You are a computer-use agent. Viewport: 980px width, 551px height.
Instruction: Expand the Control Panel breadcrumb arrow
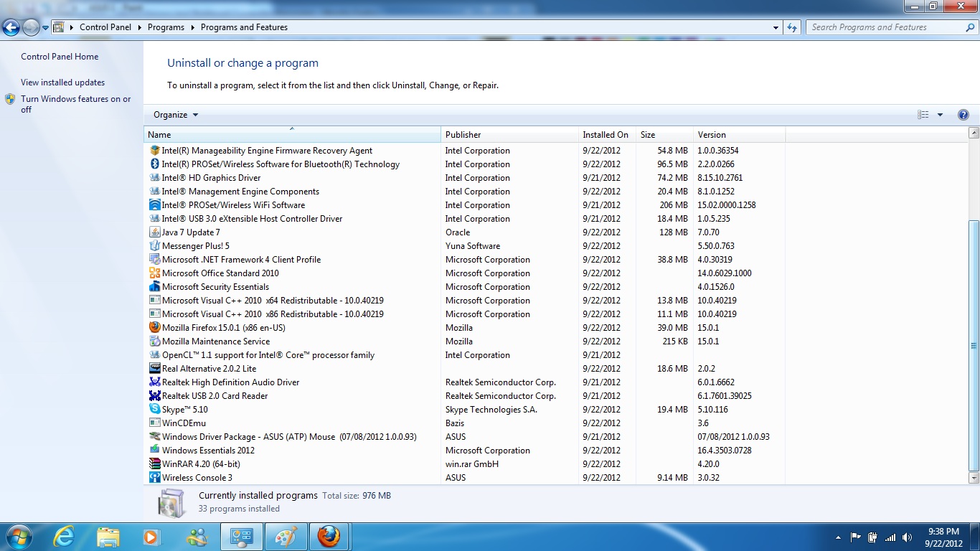(x=140, y=27)
